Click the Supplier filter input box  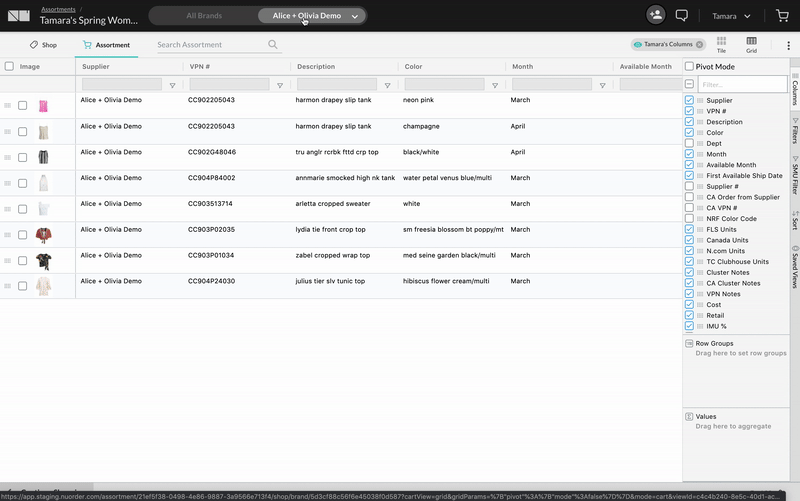(x=122, y=84)
